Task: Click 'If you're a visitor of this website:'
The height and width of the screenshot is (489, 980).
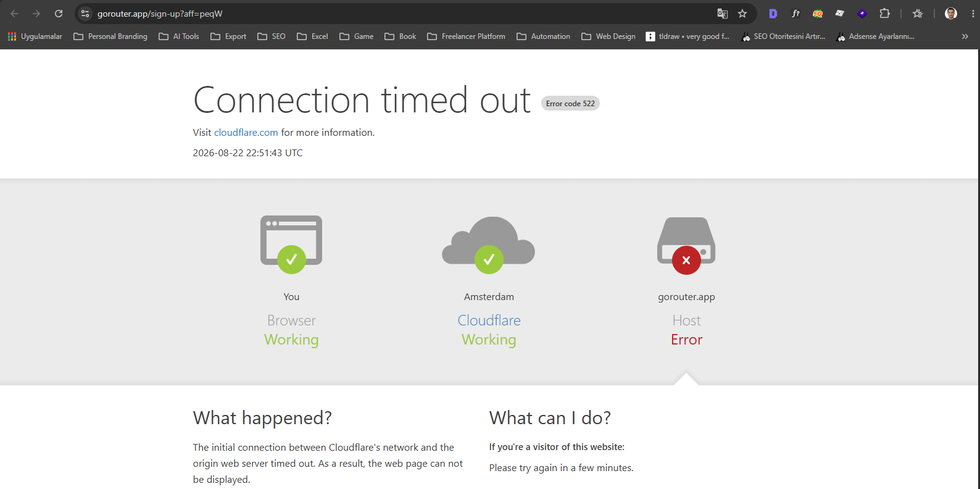Action: point(557,447)
